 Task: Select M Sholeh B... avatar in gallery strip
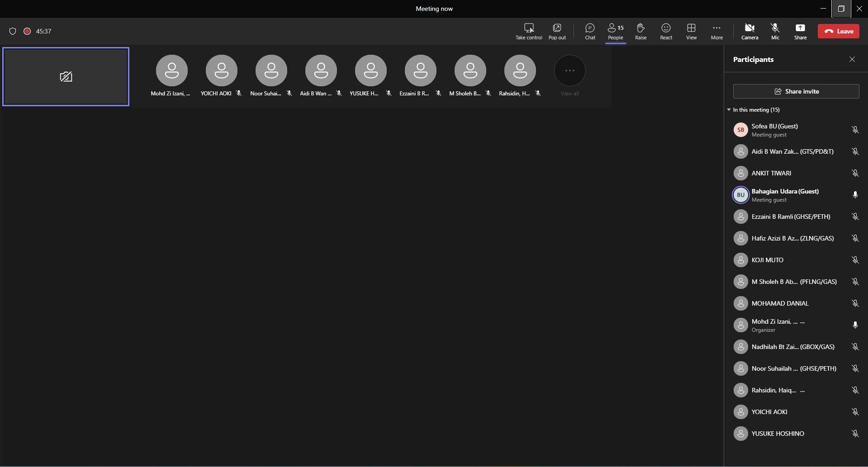point(470,71)
